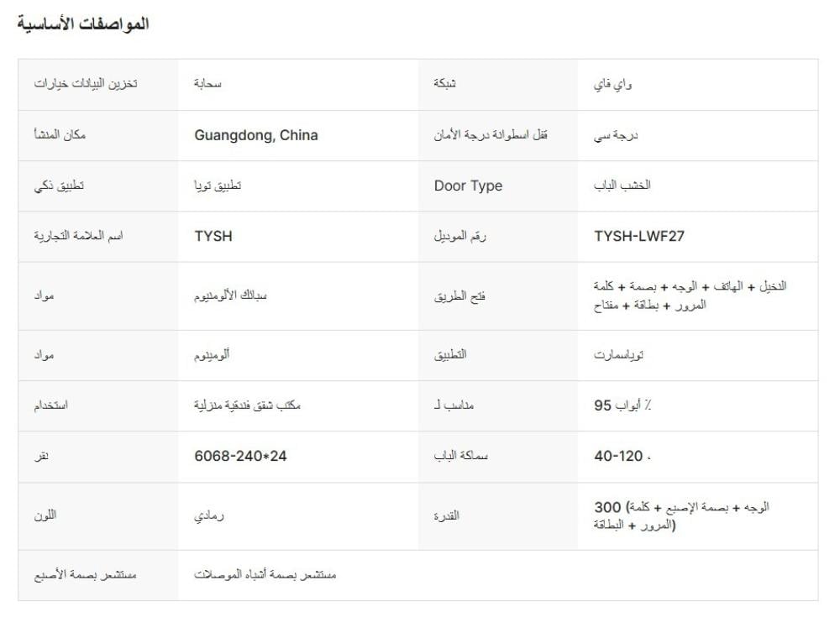The image size is (840, 617).
Task: Click the سحابة data storage value
Action: [207, 85]
